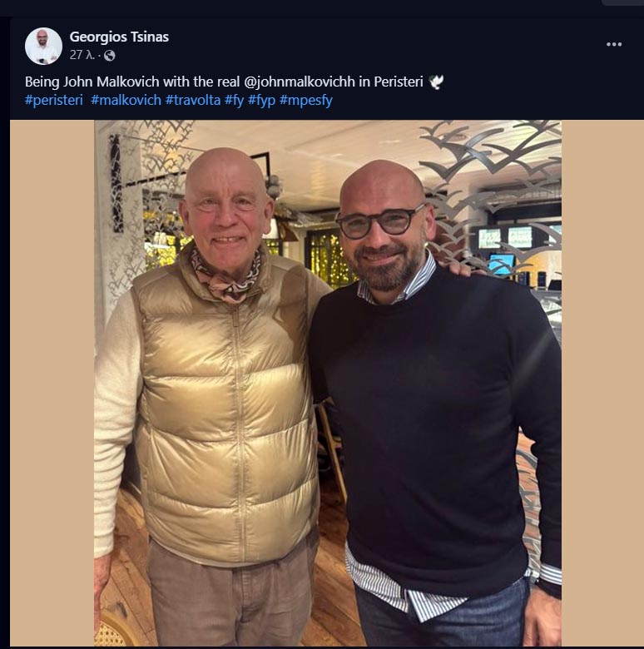This screenshot has width=644, height=649.
Task: Open the #peristeri hashtag
Action: (54, 101)
